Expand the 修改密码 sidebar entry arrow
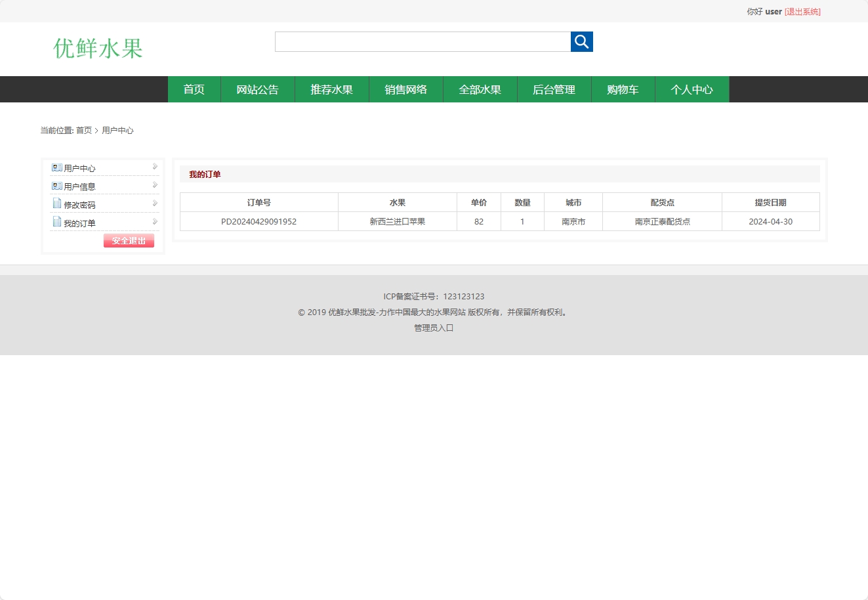868x600 pixels. [x=155, y=204]
